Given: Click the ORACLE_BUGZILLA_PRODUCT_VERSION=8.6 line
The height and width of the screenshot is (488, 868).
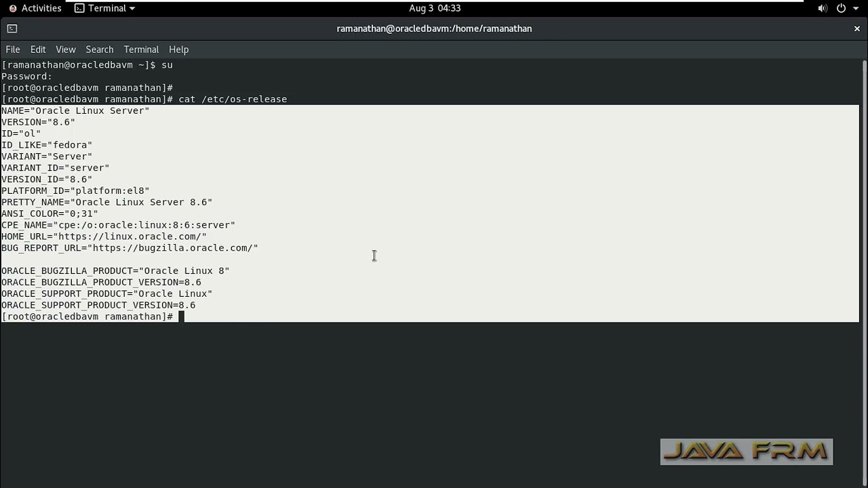Looking at the screenshot, I should click(x=101, y=282).
